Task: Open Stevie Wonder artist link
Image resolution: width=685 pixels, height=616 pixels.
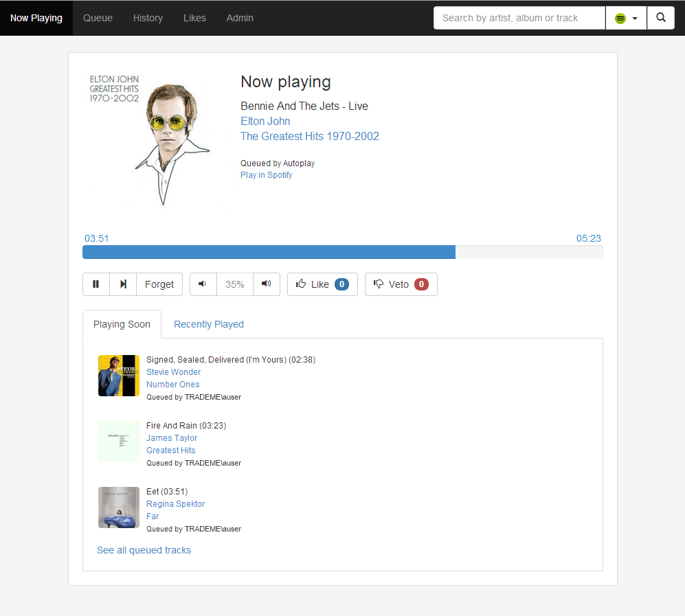Action: tap(173, 372)
